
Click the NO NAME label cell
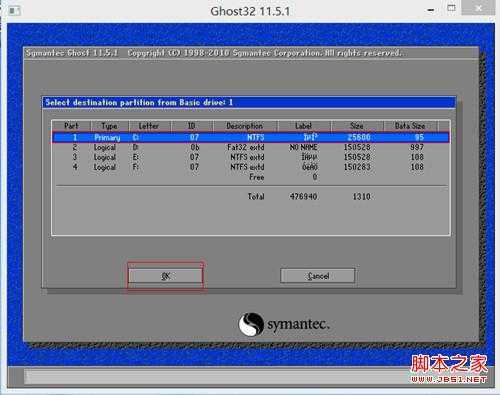303,147
